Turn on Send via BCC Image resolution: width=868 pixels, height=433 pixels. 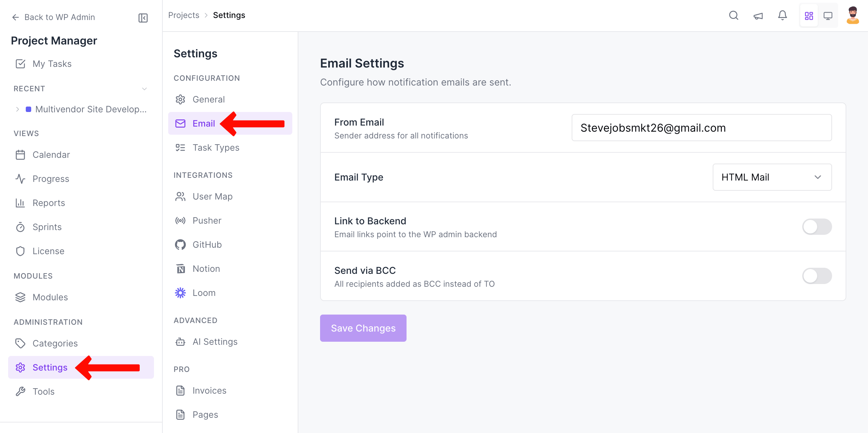(817, 276)
